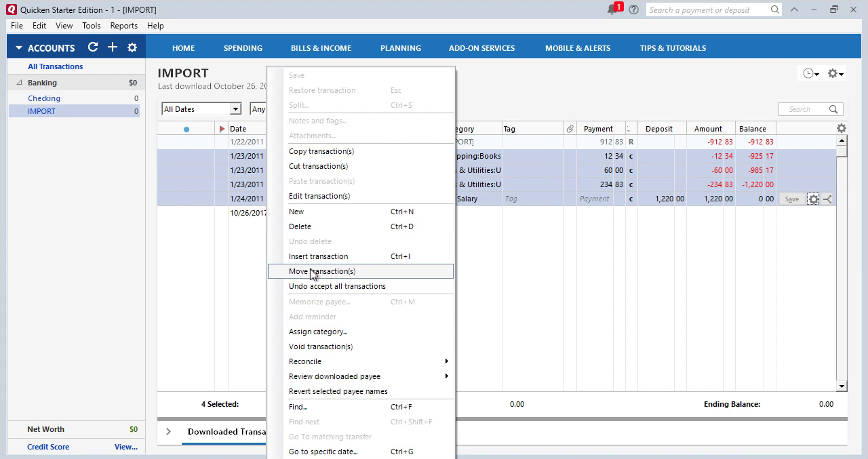Click the up caret next to search box

pos(795,9)
